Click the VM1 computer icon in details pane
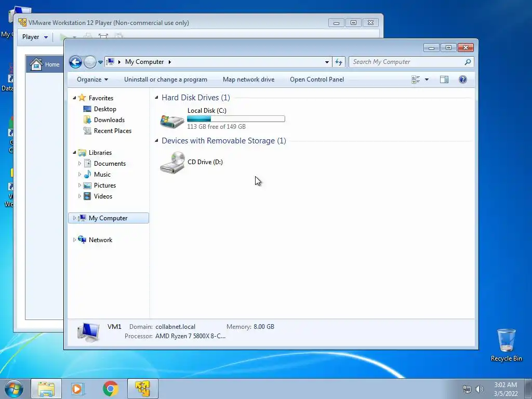This screenshot has width=532, height=399. coord(88,332)
